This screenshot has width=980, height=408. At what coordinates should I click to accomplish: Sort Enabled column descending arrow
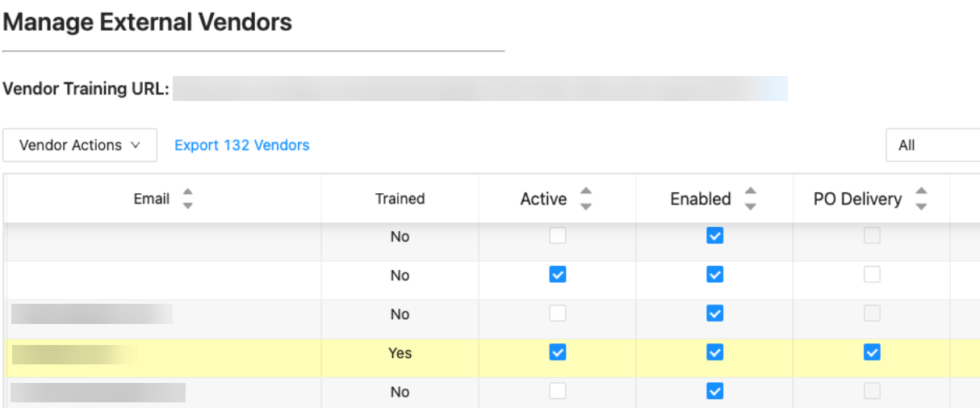point(750,205)
